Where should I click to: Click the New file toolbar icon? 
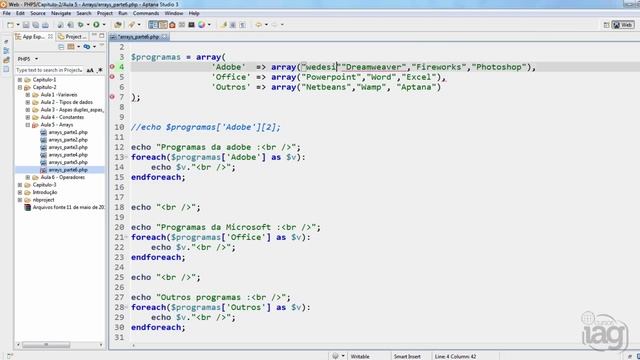click(11, 25)
